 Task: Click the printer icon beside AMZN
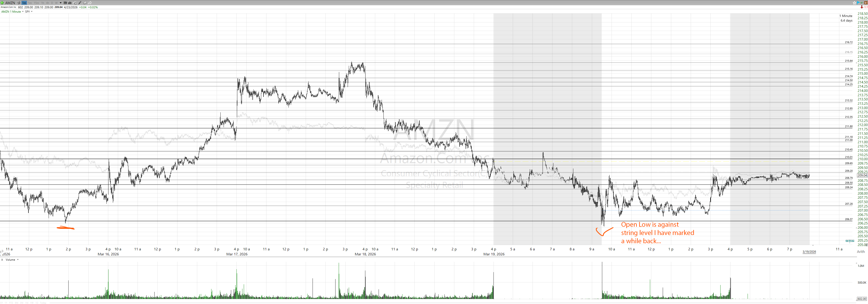pos(19,3)
